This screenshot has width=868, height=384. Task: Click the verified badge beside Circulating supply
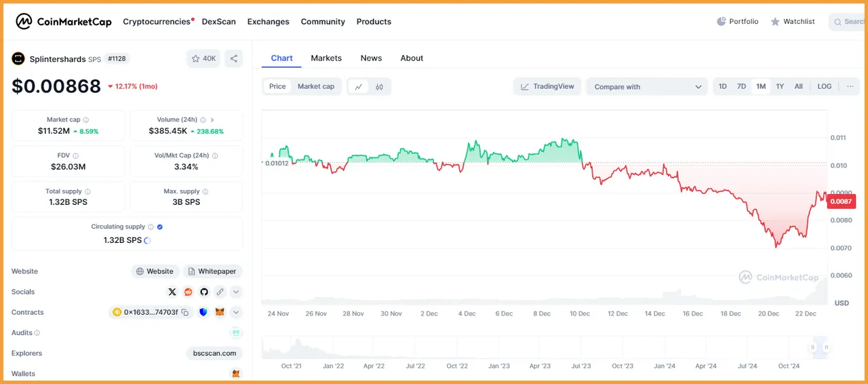point(160,227)
